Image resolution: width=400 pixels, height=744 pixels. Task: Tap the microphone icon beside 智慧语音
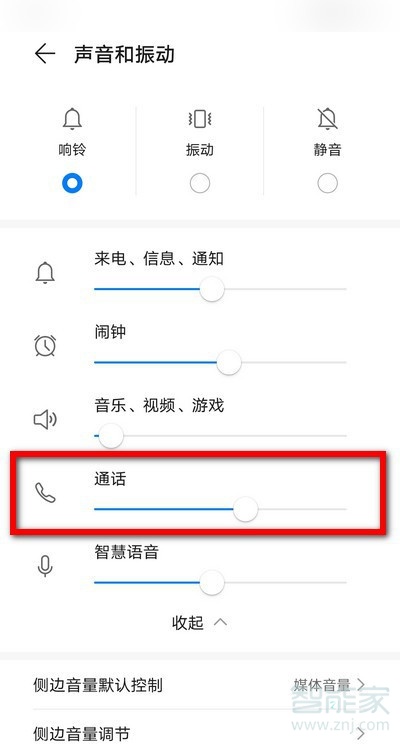tap(45, 566)
